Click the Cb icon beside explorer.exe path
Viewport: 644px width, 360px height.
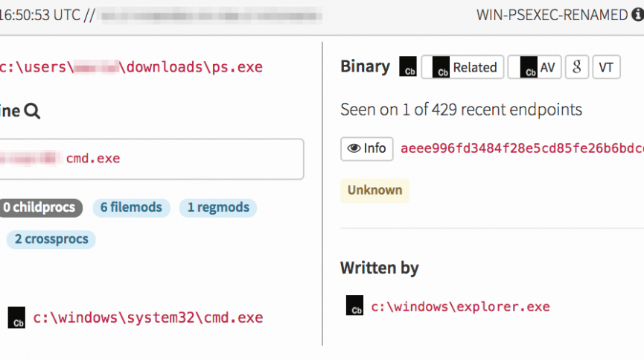[x=355, y=306]
